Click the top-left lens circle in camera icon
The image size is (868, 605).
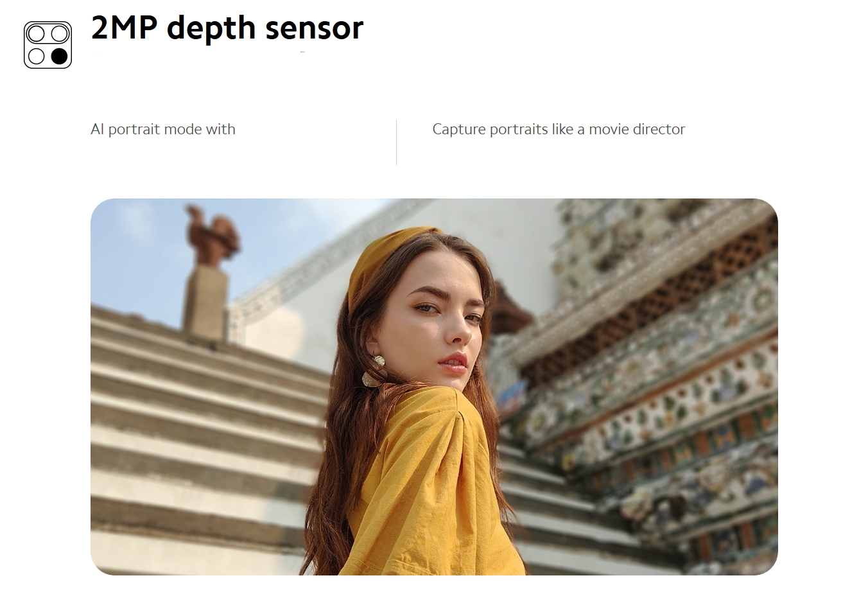pyautogui.click(x=37, y=33)
